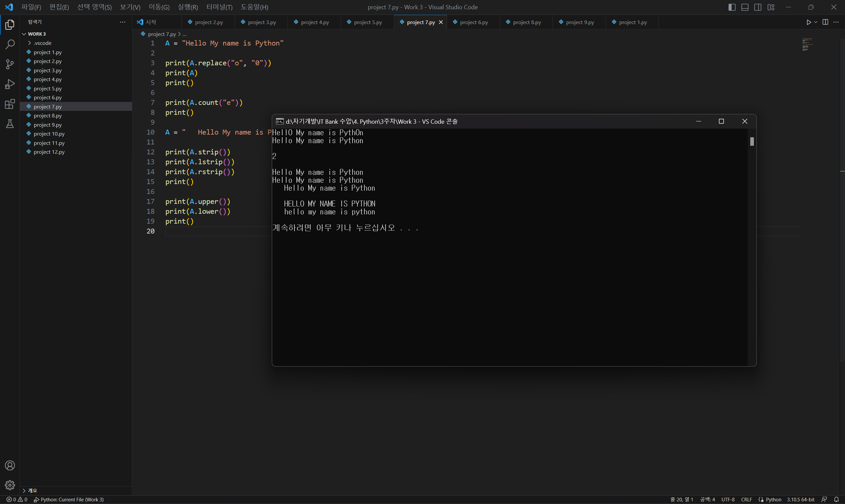Open the Source Control view
845x504 pixels.
(10, 64)
